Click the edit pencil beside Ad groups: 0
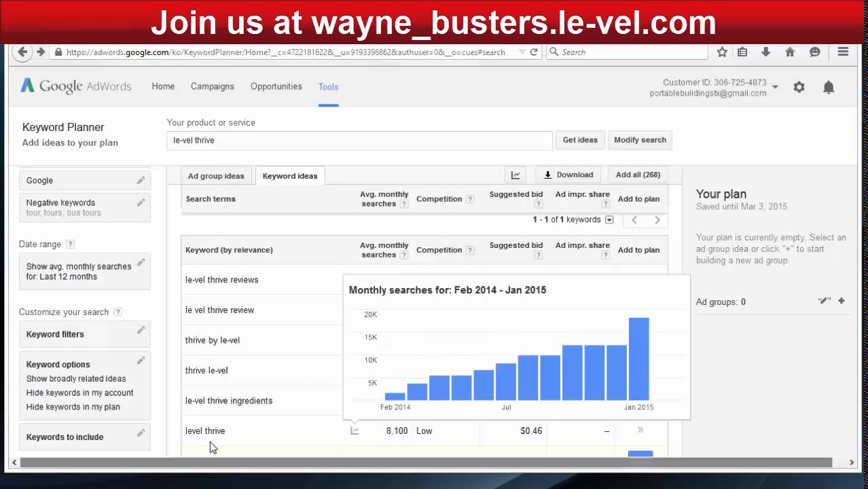The image size is (868, 489). [825, 301]
